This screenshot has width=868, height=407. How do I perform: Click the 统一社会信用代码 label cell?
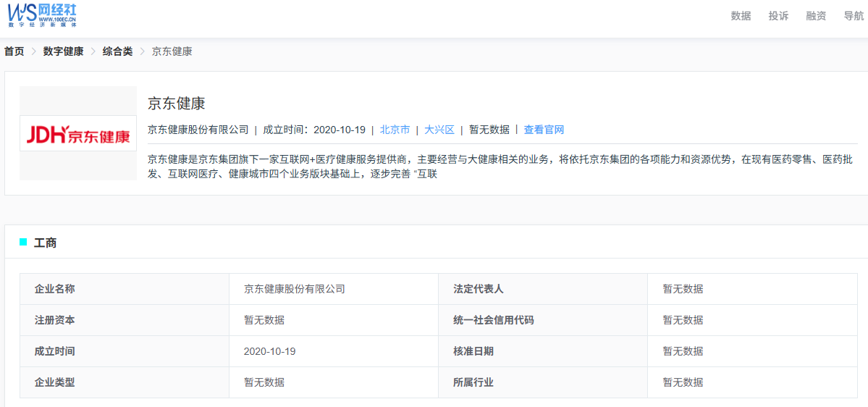click(543, 320)
